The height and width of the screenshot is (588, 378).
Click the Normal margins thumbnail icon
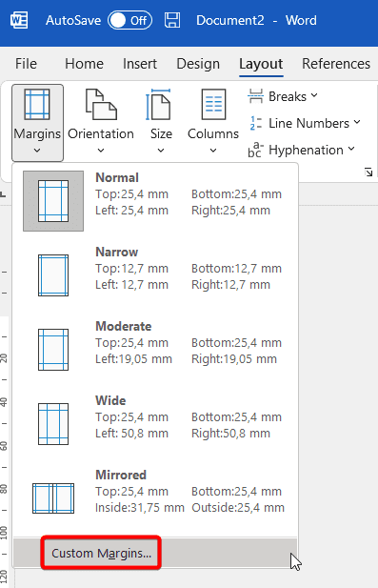click(53, 201)
